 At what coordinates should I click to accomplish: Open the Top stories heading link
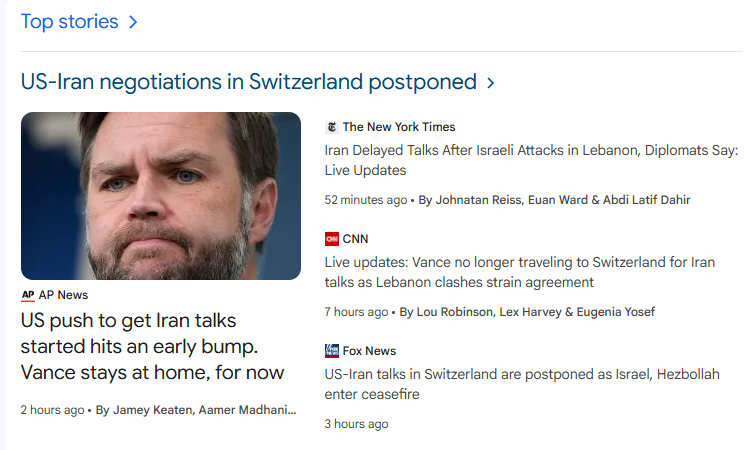tap(70, 21)
